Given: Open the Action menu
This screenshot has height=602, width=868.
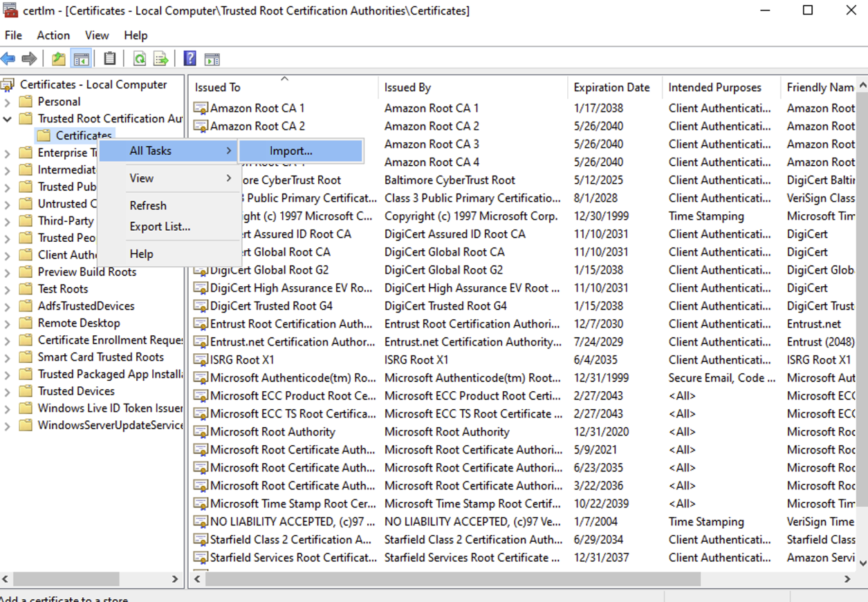Looking at the screenshot, I should [x=53, y=35].
